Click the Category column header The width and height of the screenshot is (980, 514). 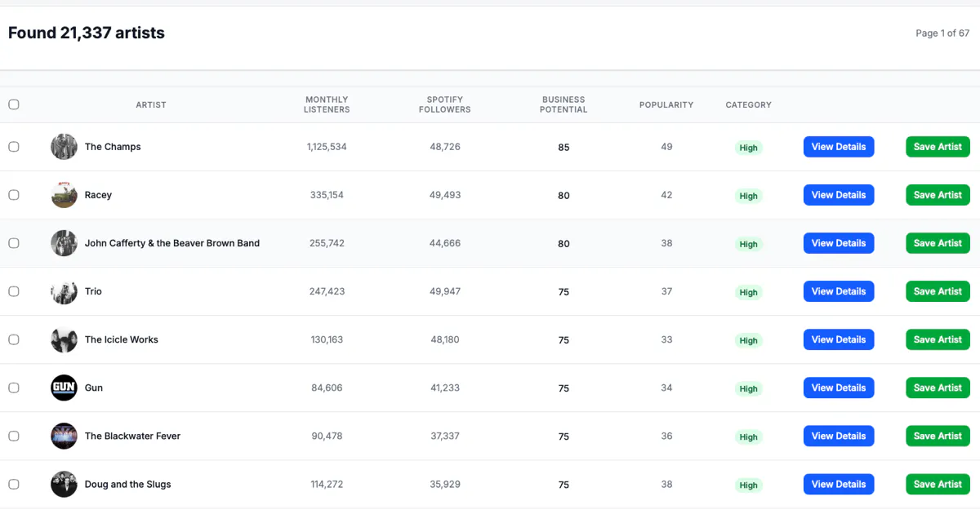pos(748,104)
